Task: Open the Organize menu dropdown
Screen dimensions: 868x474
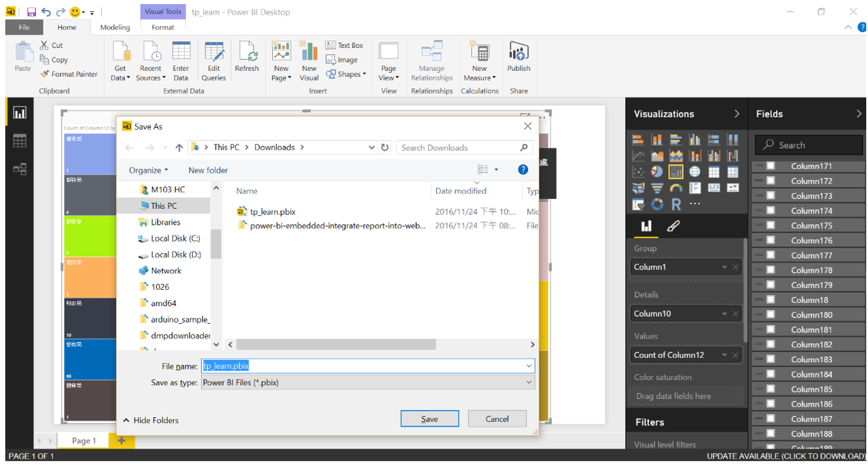Action: (x=148, y=170)
